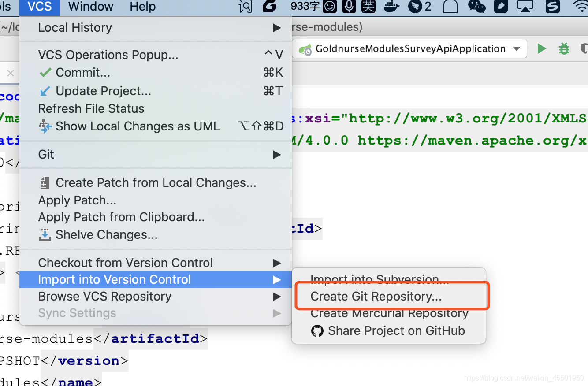
Task: Close the editor tab with X
Action: tap(11, 73)
